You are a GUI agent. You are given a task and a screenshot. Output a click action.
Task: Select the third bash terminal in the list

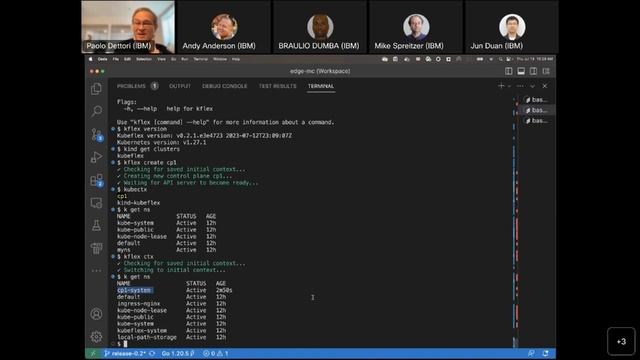pyautogui.click(x=536, y=121)
